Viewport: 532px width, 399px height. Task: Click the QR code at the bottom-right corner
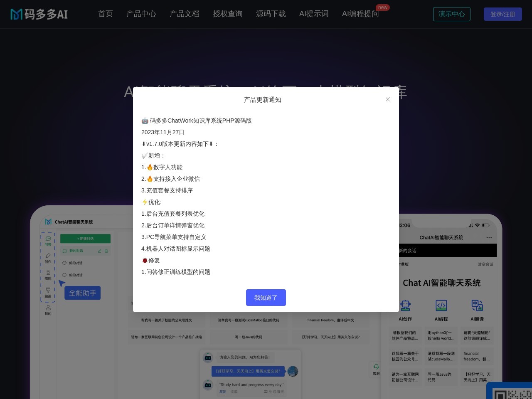click(512, 394)
